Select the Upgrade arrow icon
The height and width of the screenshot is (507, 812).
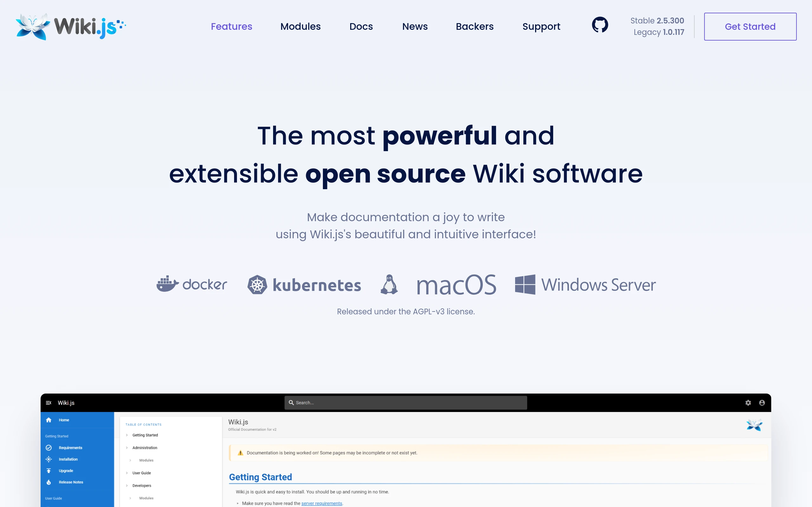click(x=49, y=471)
